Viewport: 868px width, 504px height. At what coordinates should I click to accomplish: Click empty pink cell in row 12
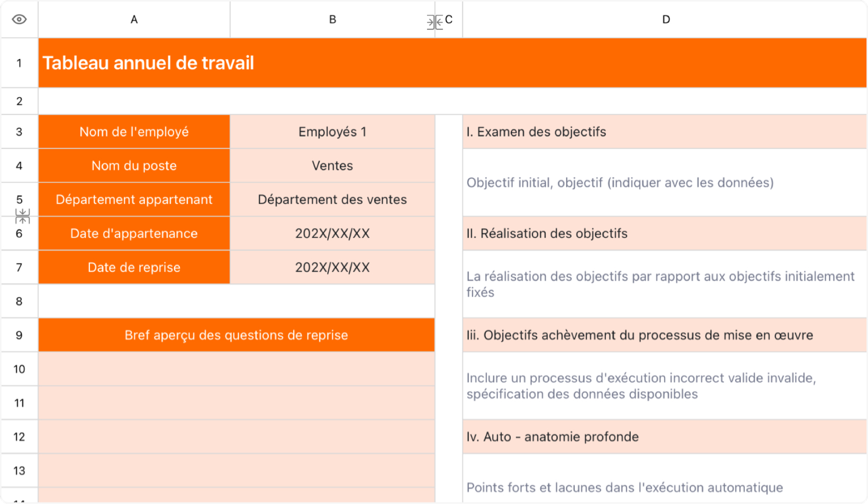pos(237,437)
